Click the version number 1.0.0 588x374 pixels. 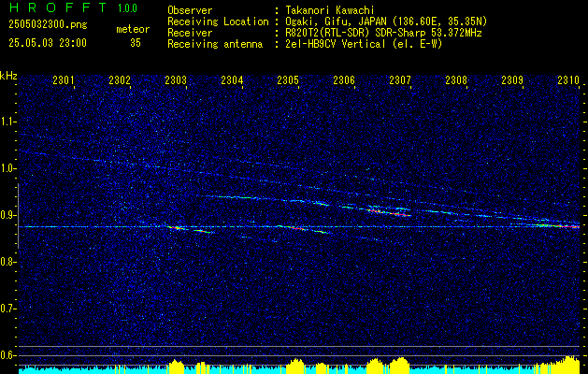[127, 7]
